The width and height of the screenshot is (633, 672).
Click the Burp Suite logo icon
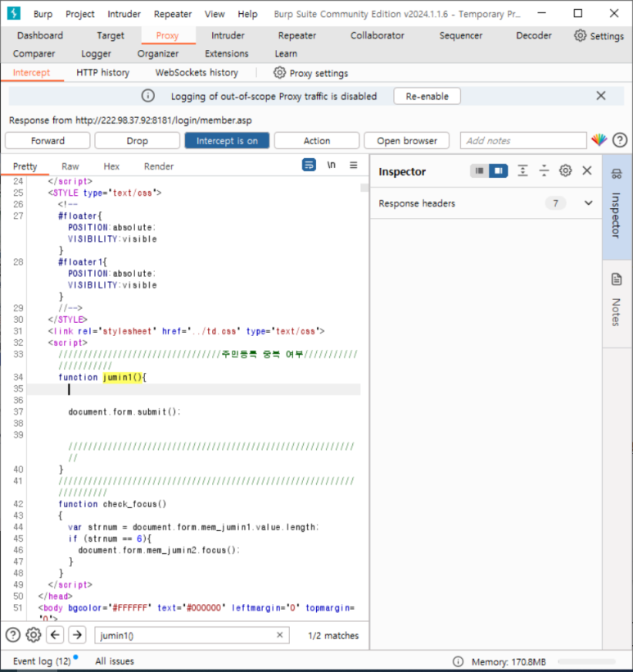point(14,13)
